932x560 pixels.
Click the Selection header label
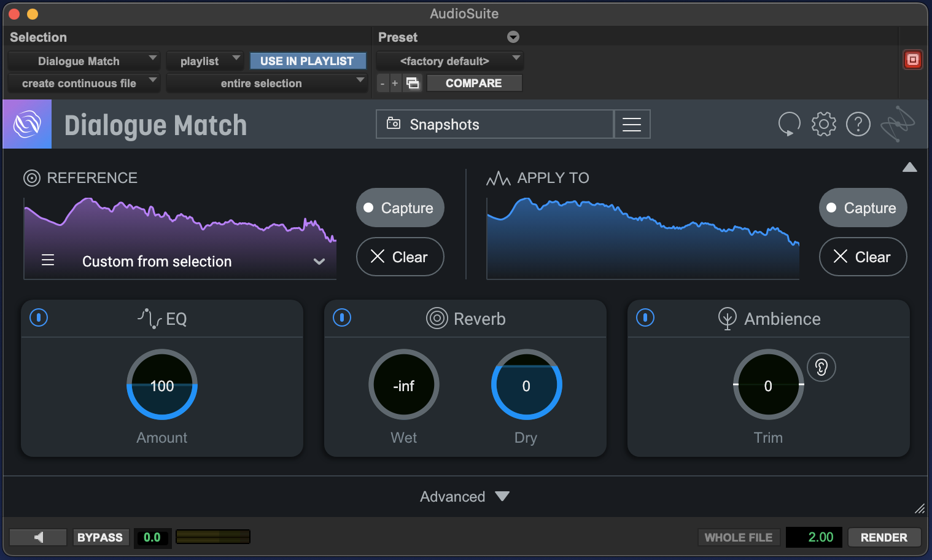[38, 37]
